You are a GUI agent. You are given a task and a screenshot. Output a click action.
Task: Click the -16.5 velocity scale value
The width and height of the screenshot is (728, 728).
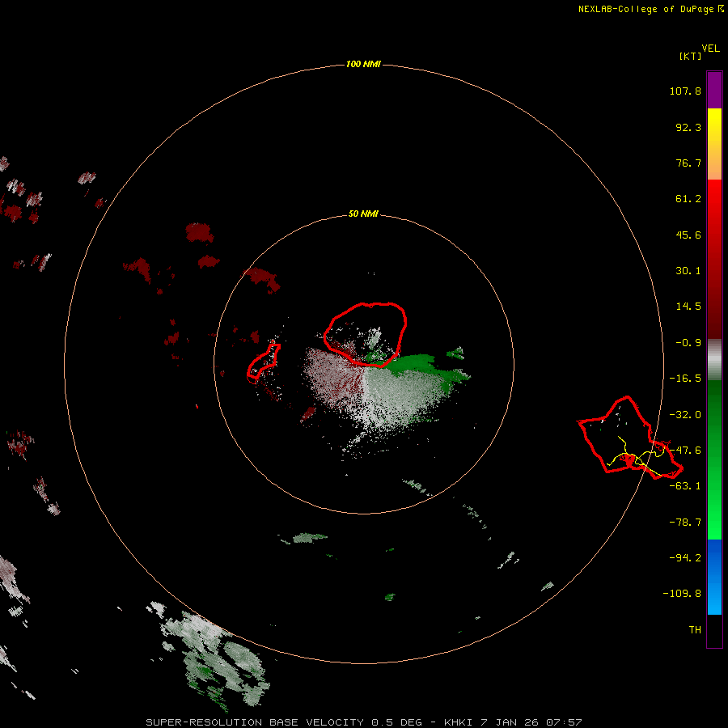[685, 379]
